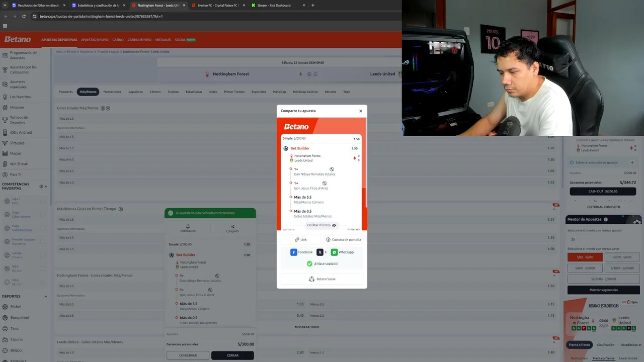The image size is (644, 362).
Task: Click Mostrar sugerencias button
Action: (x=603, y=290)
